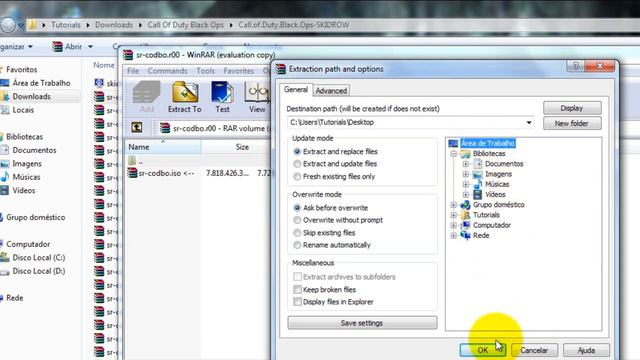Image resolution: width=640 pixels, height=360 pixels.
Task: Click the Ajuda button
Action: (586, 350)
